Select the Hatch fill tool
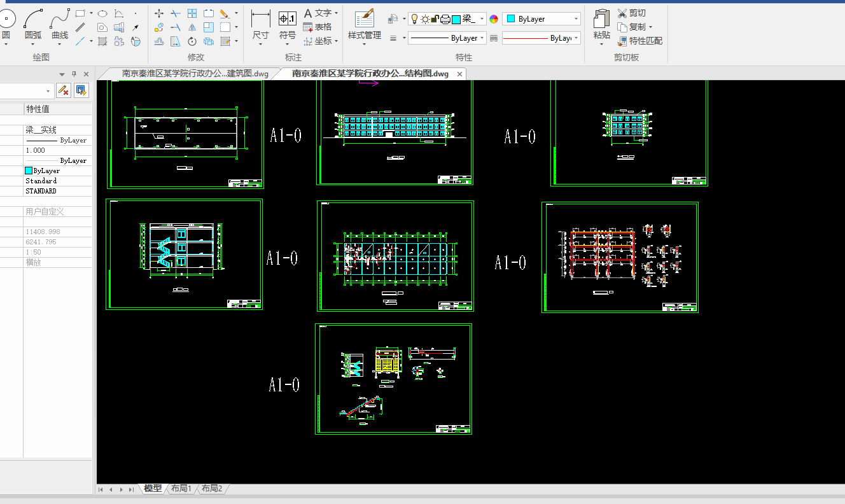The image size is (845, 504). pyautogui.click(x=102, y=41)
